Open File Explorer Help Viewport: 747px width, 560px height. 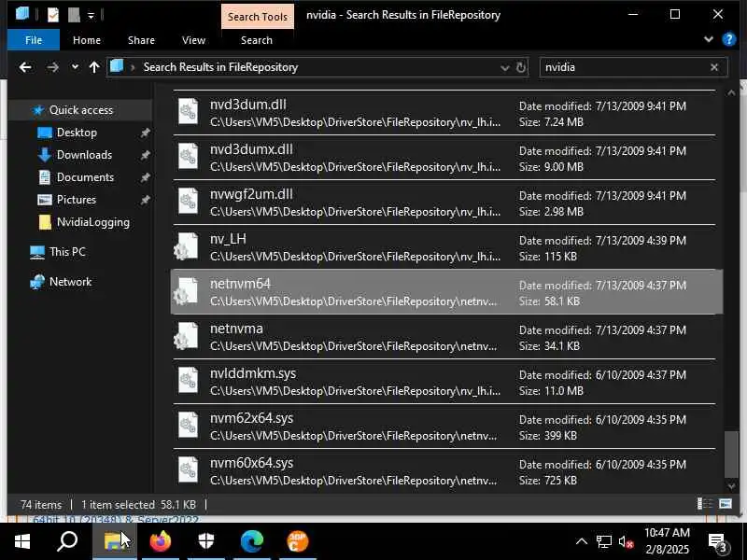click(729, 39)
